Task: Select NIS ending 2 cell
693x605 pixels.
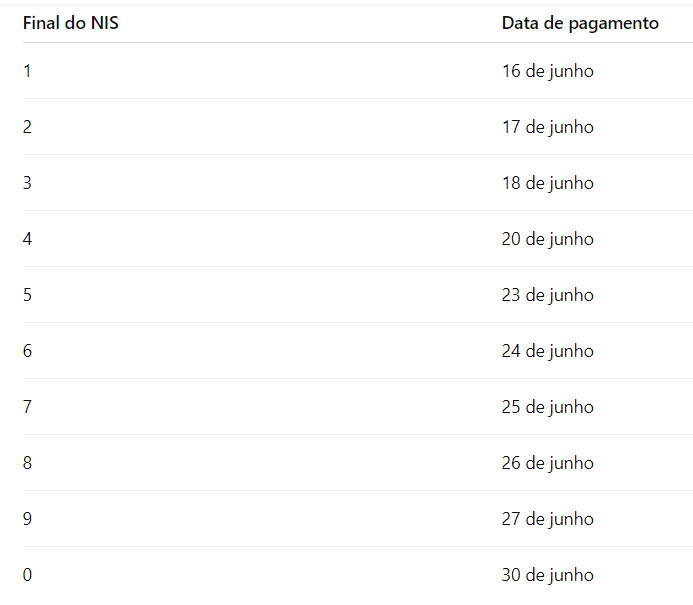Action: pyautogui.click(x=27, y=127)
